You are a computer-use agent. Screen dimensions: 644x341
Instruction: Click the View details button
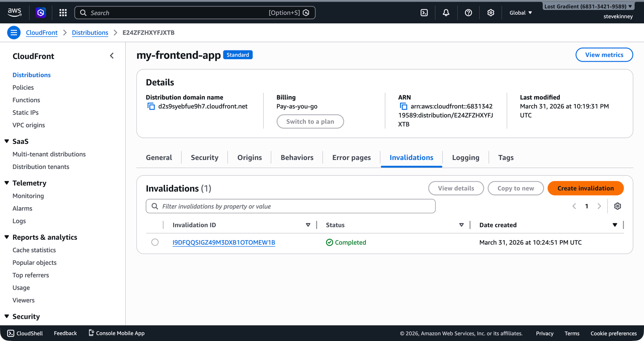tap(456, 188)
